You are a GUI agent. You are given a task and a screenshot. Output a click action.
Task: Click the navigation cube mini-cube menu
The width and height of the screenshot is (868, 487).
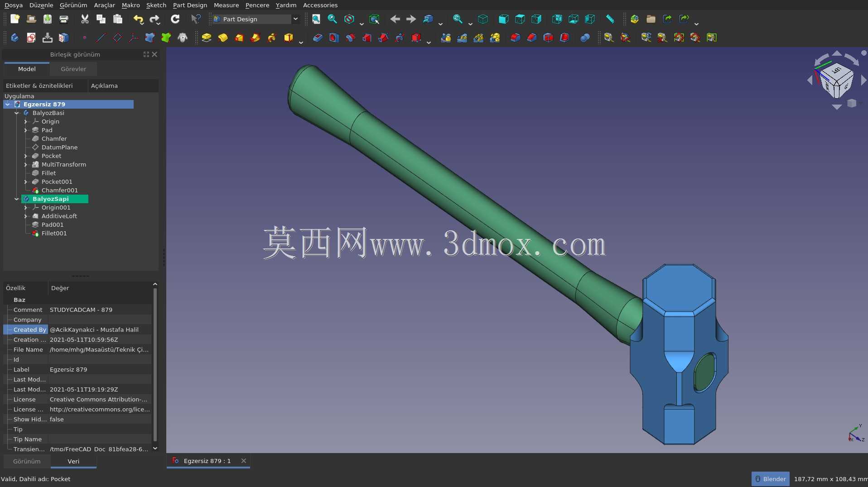coord(852,103)
